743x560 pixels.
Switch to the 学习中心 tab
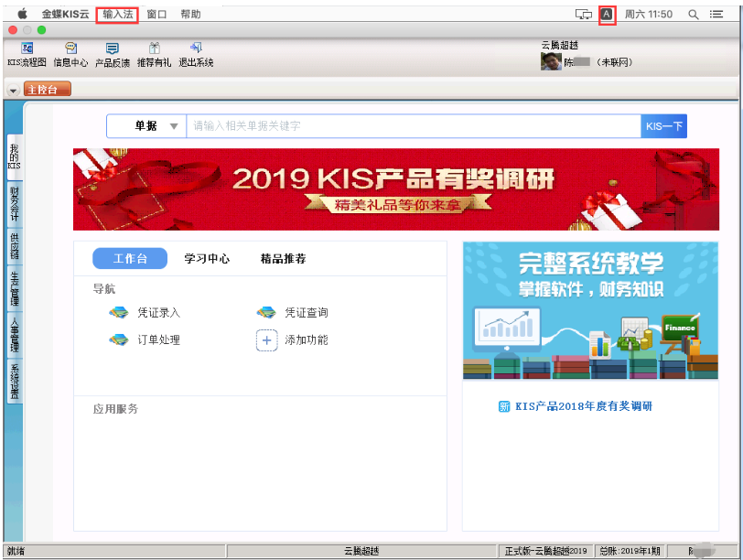(207, 259)
